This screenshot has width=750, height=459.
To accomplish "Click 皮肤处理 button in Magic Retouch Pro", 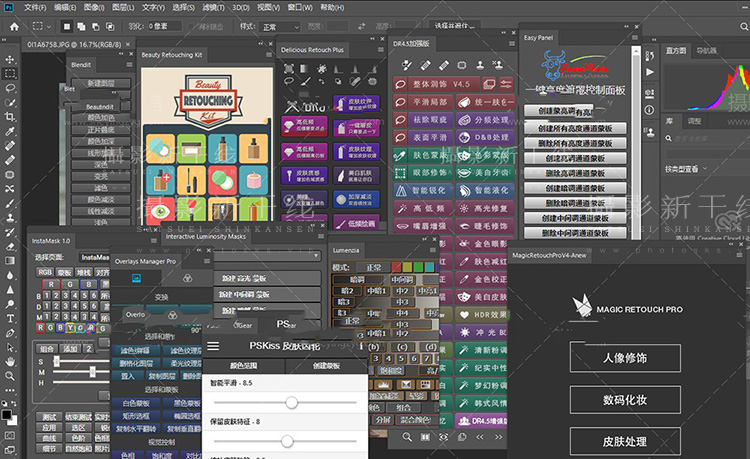I will click(x=625, y=441).
